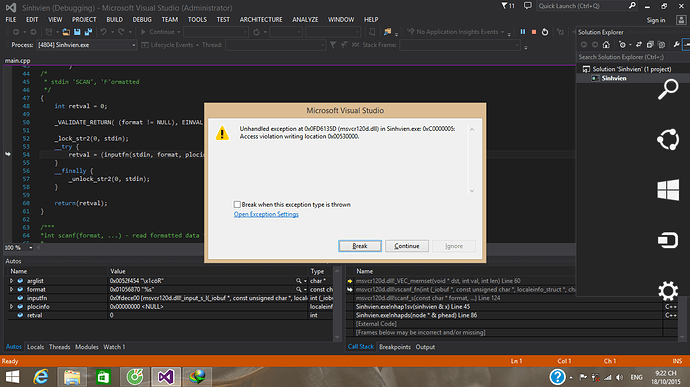Click the notifications flag icon
Image resolution: width=690 pixels, height=387 pixels.
click(508, 6)
